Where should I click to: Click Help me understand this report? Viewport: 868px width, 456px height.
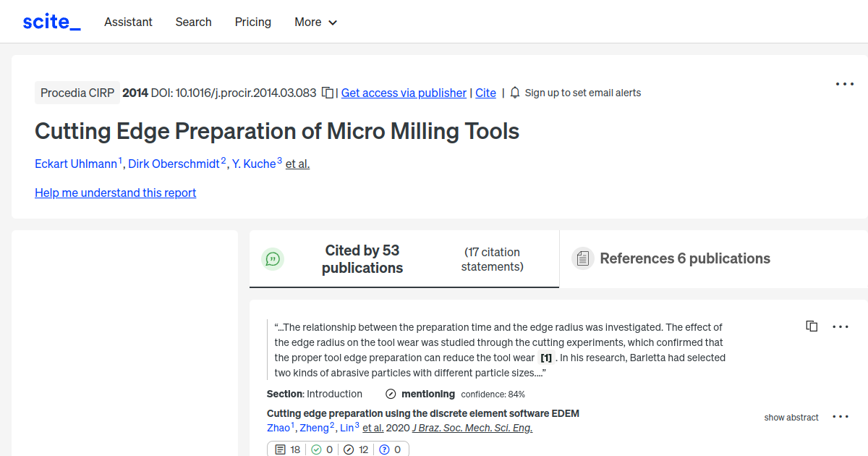(x=115, y=193)
